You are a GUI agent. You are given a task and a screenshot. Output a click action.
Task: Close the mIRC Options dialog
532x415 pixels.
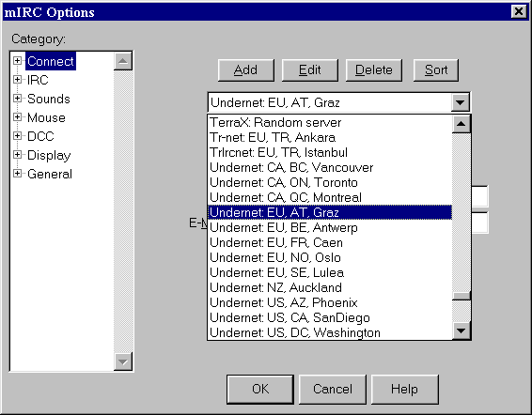tap(519, 11)
